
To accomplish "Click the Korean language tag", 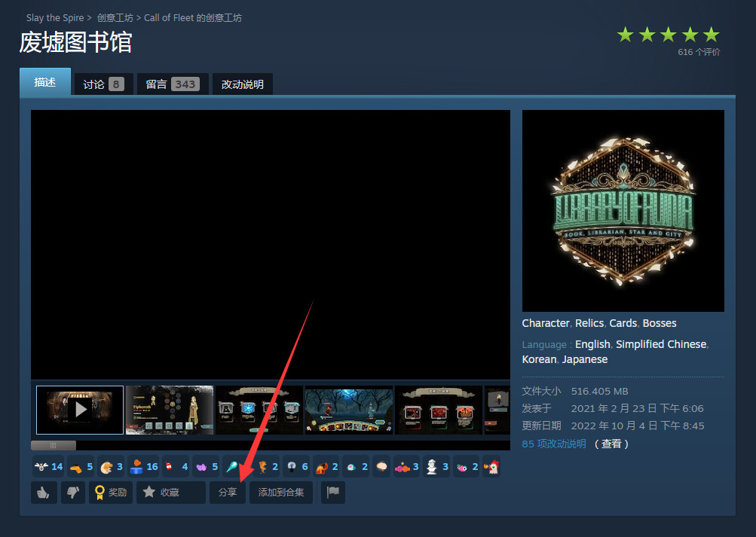I will (x=539, y=359).
